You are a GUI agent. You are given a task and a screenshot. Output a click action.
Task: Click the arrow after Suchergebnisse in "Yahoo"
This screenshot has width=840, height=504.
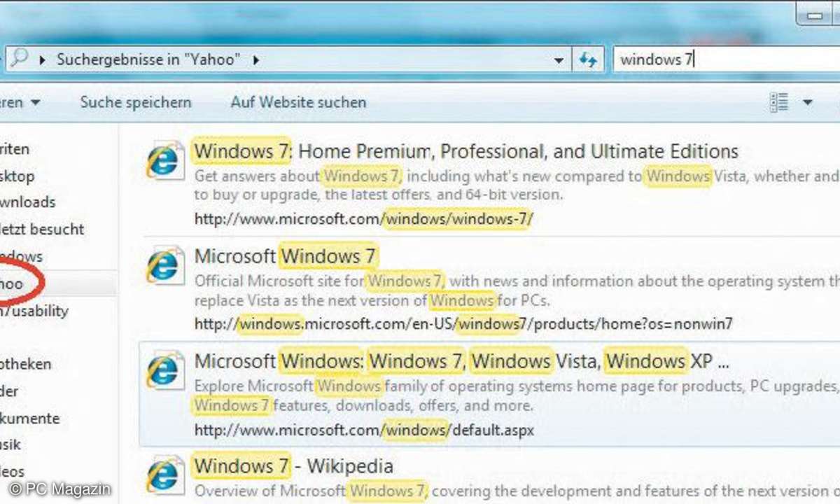pos(255,60)
